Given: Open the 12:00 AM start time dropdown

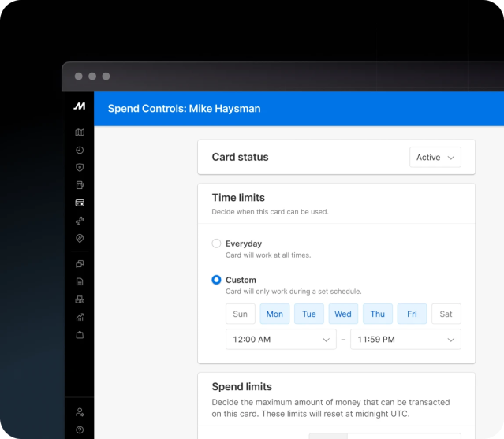Looking at the screenshot, I should [x=281, y=340].
